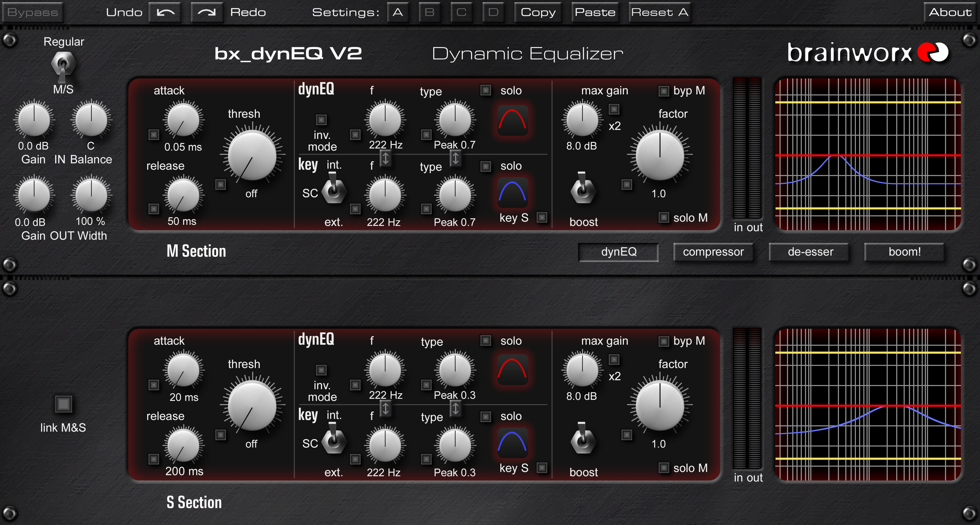Screen dimensions: 980x525
Task: Select settings slot B
Action: 430,12
